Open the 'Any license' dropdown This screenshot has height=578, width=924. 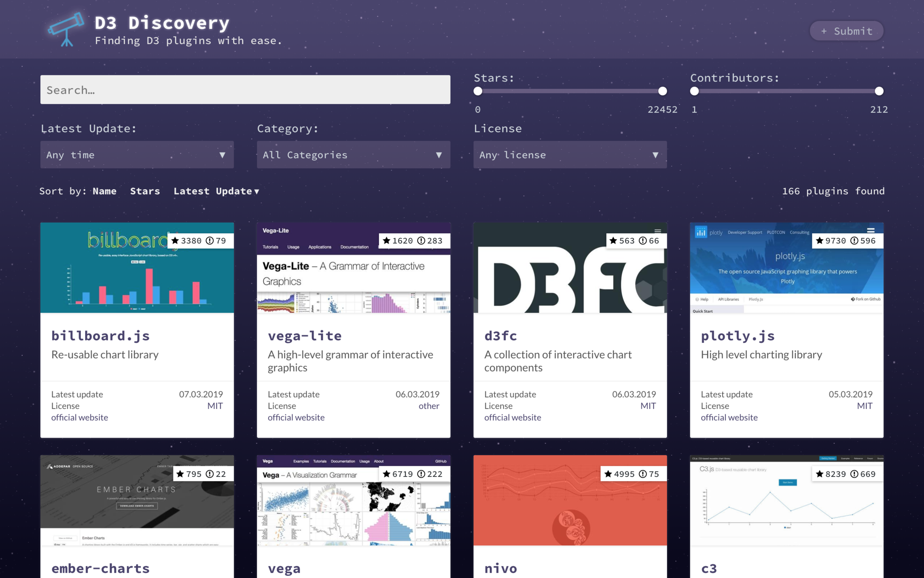(570, 155)
